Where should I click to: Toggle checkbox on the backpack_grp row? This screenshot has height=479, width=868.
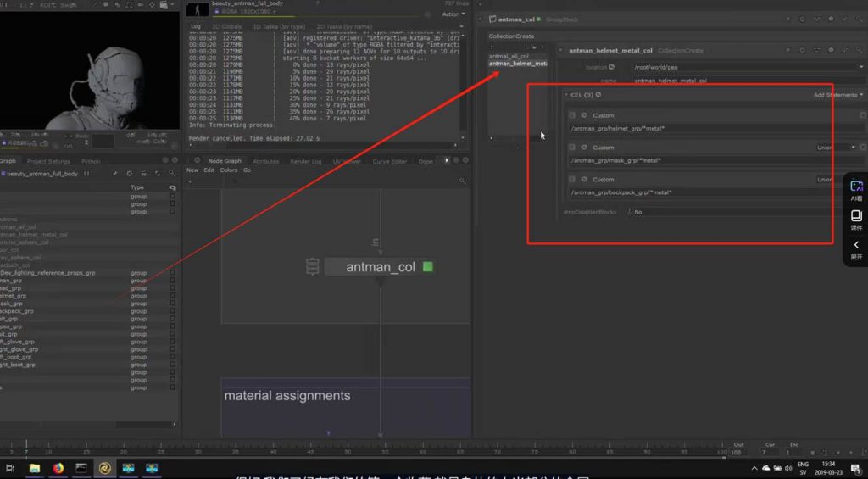point(172,311)
